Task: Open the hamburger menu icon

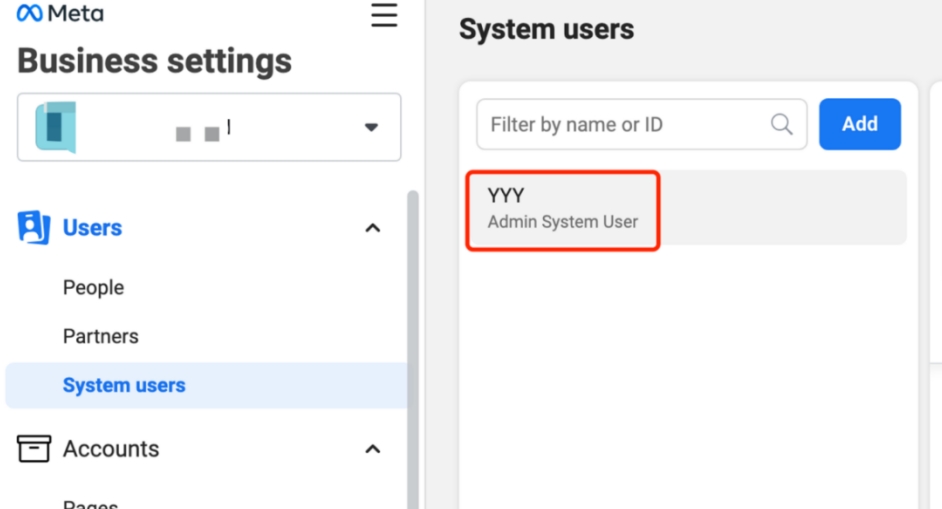Action: point(384,15)
